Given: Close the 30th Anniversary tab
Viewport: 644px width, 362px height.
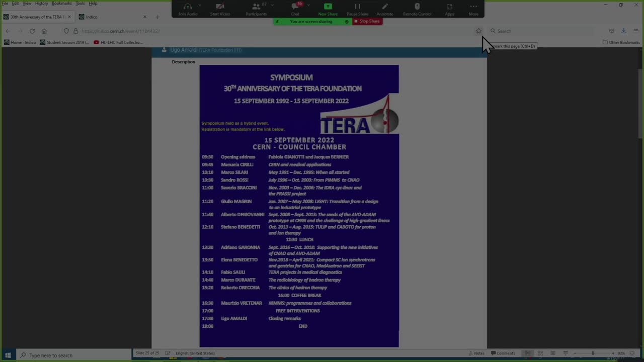Looking at the screenshot, I should click(x=69, y=17).
